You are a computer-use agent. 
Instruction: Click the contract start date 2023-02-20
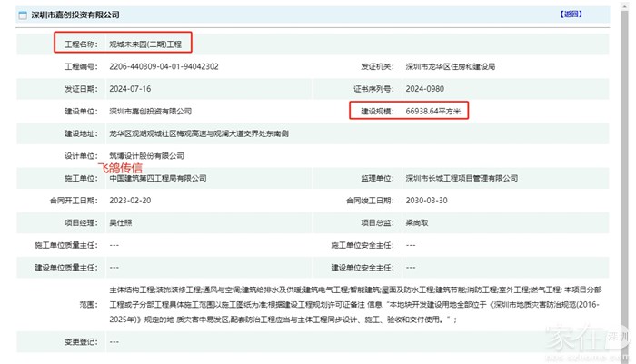click(x=129, y=200)
